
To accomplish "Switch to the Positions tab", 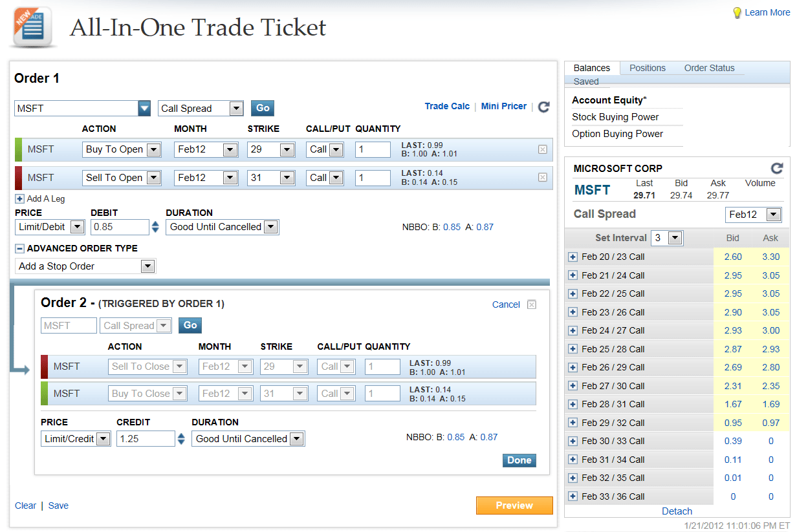I will pyautogui.click(x=648, y=68).
